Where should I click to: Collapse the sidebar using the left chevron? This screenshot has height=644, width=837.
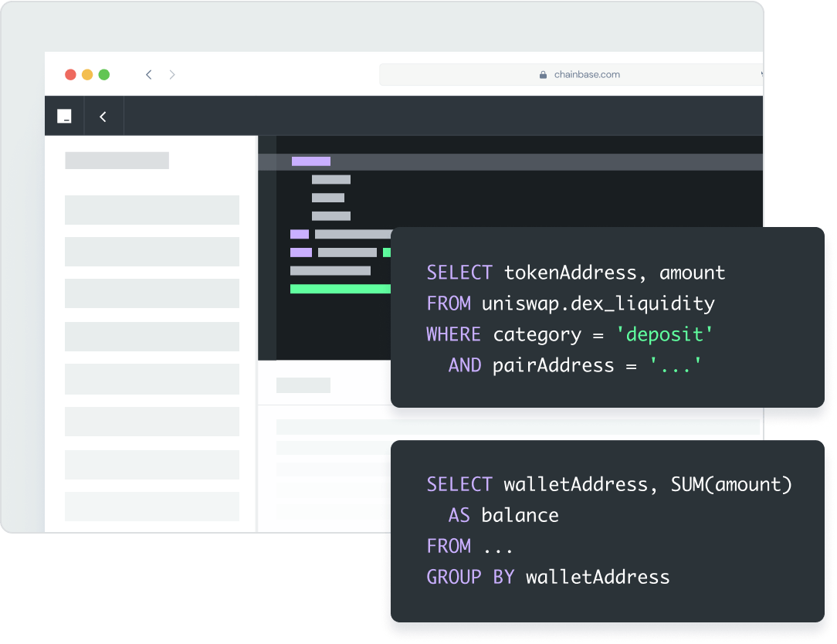point(103,116)
